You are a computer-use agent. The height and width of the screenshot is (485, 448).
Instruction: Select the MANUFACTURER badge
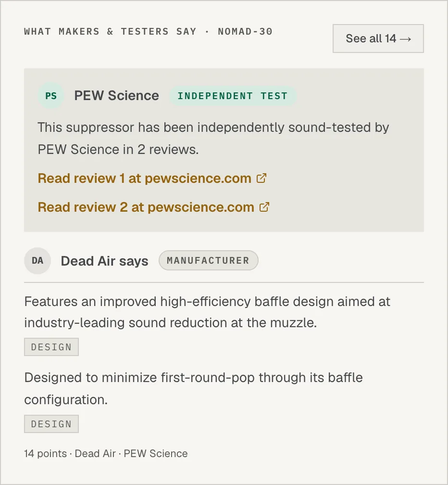coord(208,260)
